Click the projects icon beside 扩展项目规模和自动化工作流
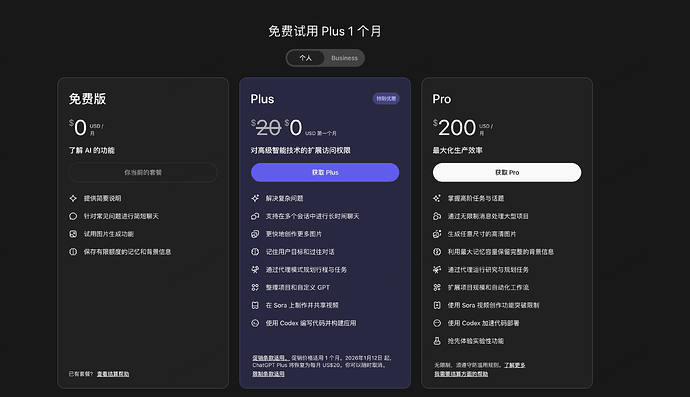 point(437,287)
